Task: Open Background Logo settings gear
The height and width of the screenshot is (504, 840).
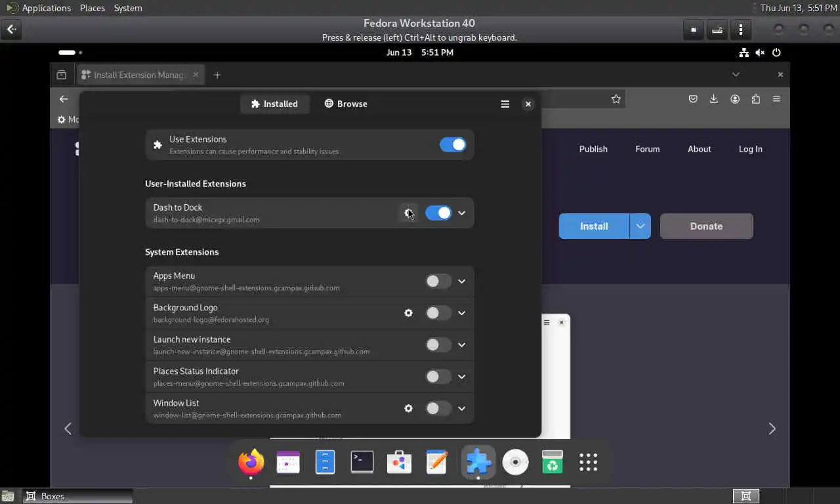Action: tap(408, 313)
